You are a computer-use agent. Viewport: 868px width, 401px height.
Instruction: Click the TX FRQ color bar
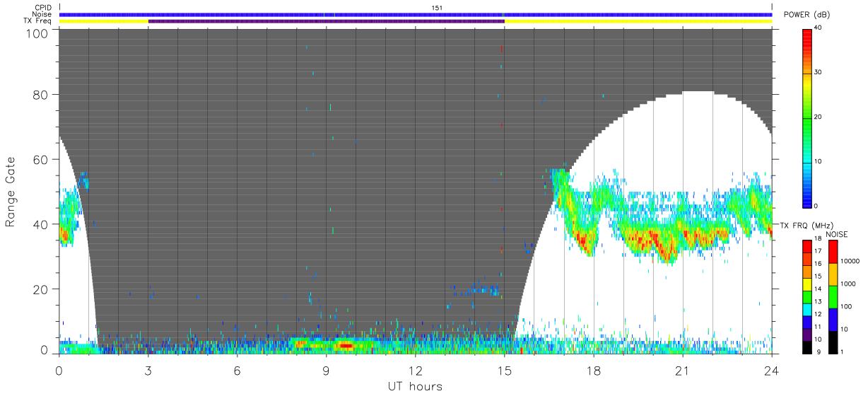click(x=807, y=297)
